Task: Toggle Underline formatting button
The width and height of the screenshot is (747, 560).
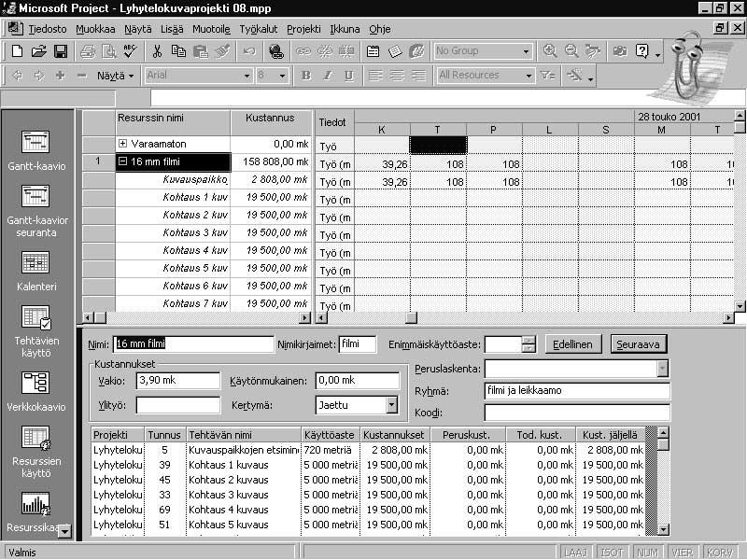Action: [348, 76]
